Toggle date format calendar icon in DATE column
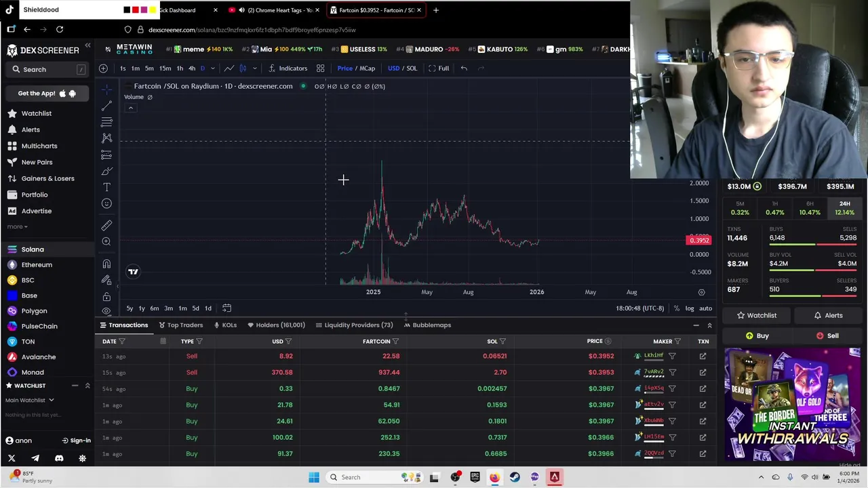This screenshot has width=868, height=488. point(163,342)
